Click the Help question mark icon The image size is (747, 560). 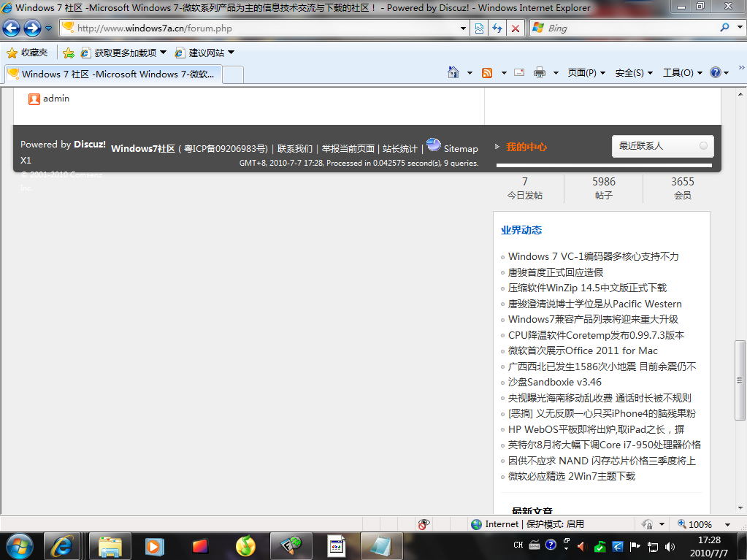point(716,72)
